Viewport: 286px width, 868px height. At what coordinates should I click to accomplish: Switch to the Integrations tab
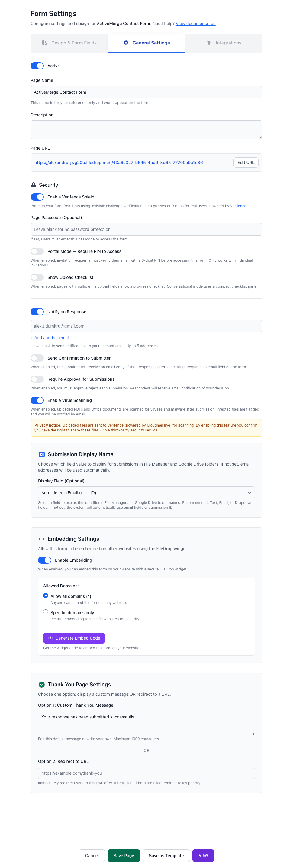(224, 43)
